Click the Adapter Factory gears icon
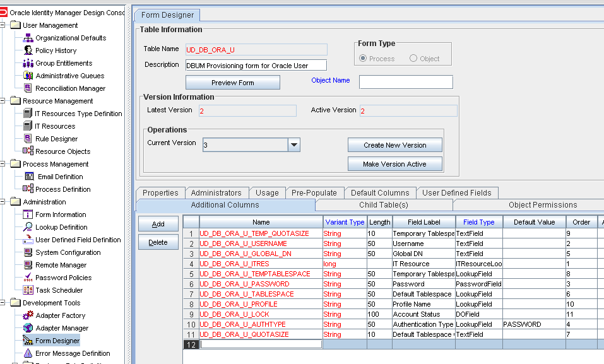Screen dimensions: 604x364 pos(28,315)
